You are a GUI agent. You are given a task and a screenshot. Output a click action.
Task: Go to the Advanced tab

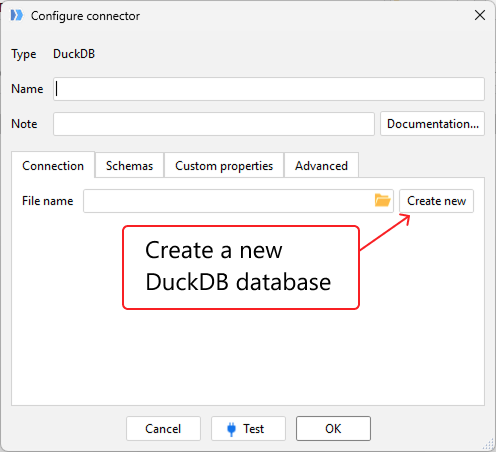[x=321, y=165]
